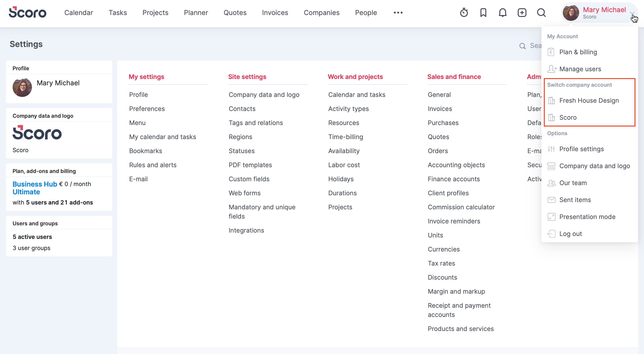Open global search magnifier icon

click(541, 13)
